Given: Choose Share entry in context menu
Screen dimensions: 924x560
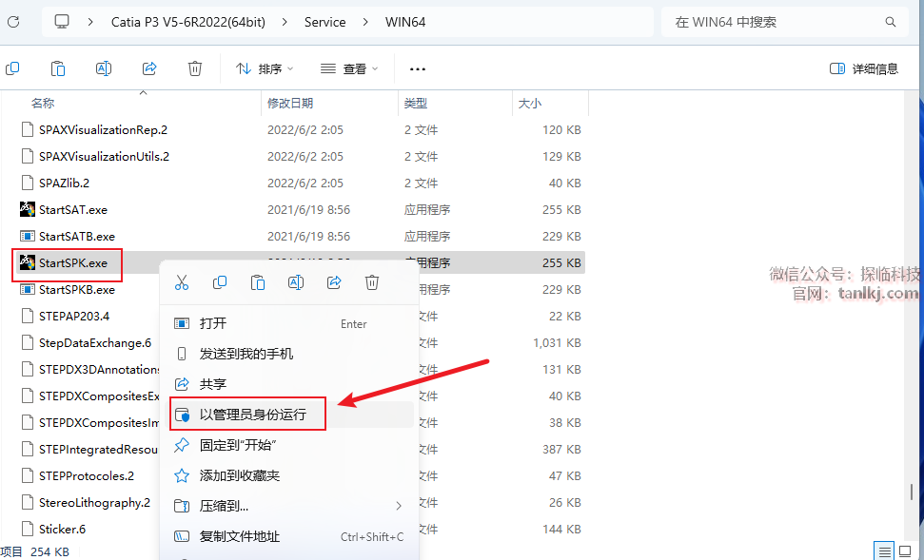Looking at the screenshot, I should click(290, 384).
